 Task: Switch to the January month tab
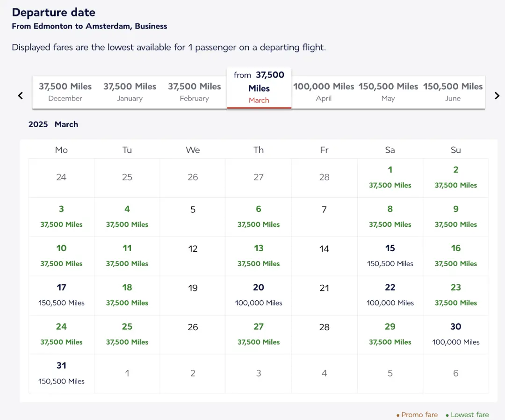click(130, 92)
